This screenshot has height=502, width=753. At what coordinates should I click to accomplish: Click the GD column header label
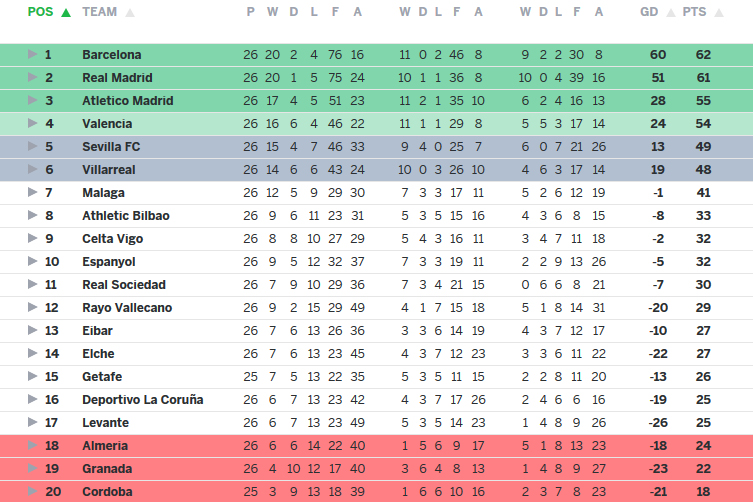(649, 12)
